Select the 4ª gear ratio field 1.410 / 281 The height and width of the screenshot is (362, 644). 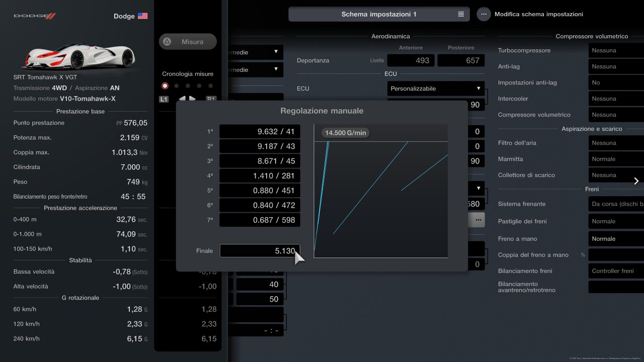[260, 176]
